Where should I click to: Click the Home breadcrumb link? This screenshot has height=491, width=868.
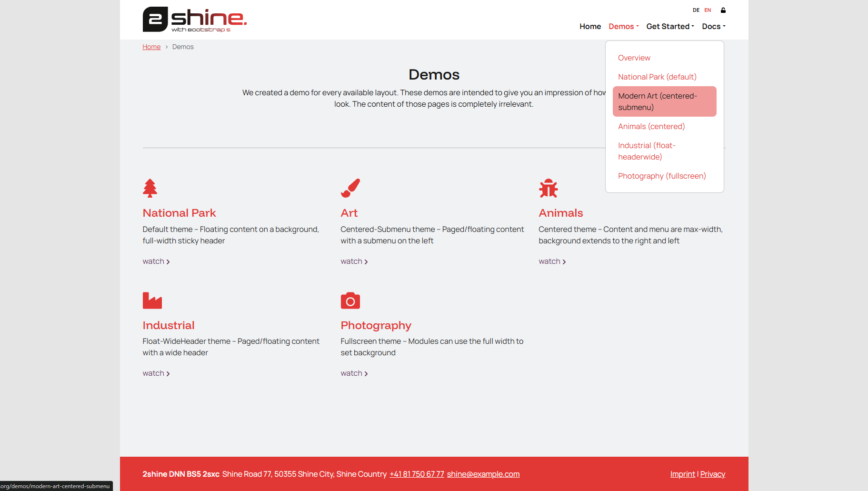(151, 47)
